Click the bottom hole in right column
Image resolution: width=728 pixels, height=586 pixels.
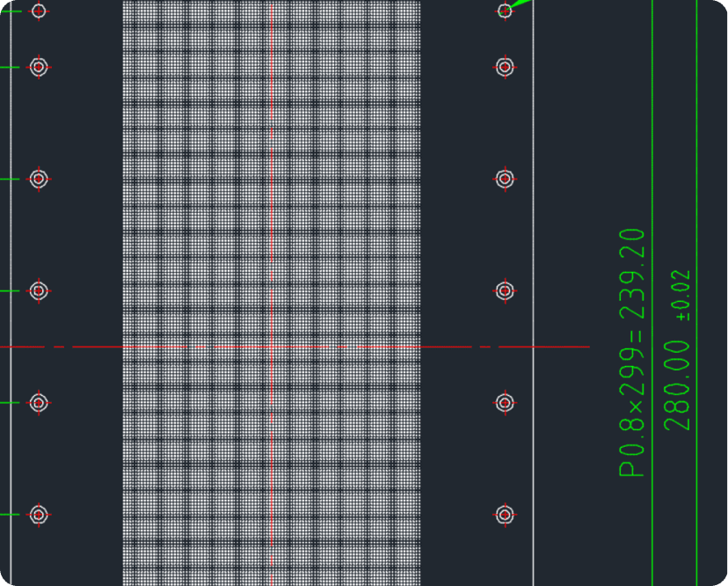[x=506, y=515]
